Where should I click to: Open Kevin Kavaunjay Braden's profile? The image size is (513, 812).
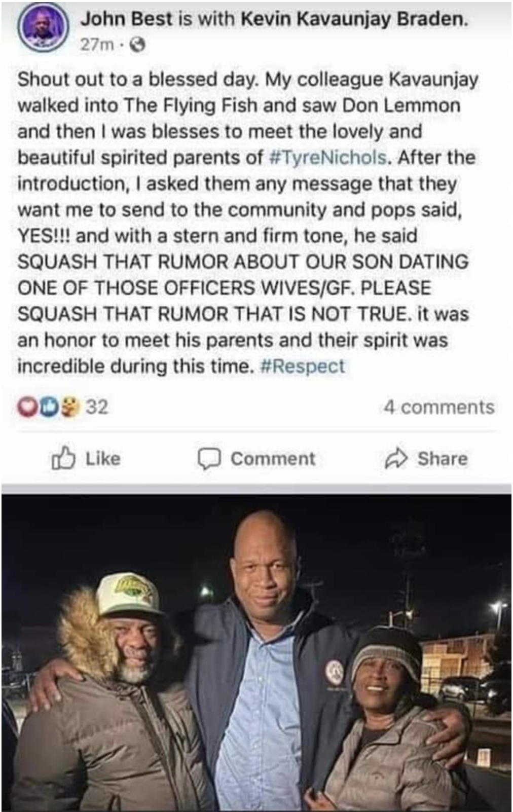(353, 19)
